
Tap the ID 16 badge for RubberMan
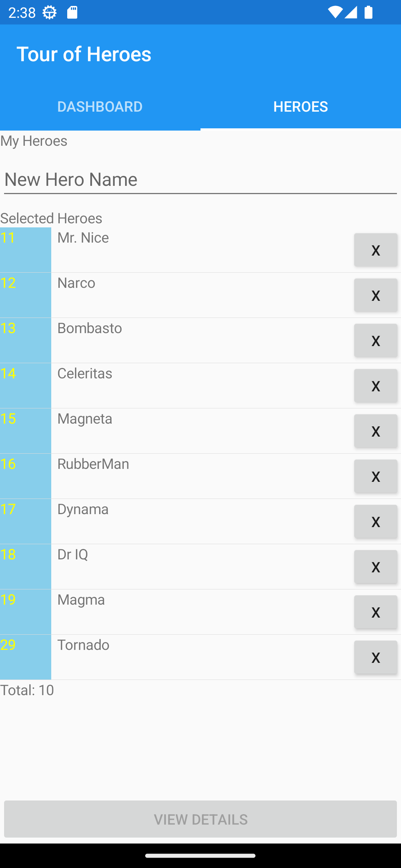25,476
